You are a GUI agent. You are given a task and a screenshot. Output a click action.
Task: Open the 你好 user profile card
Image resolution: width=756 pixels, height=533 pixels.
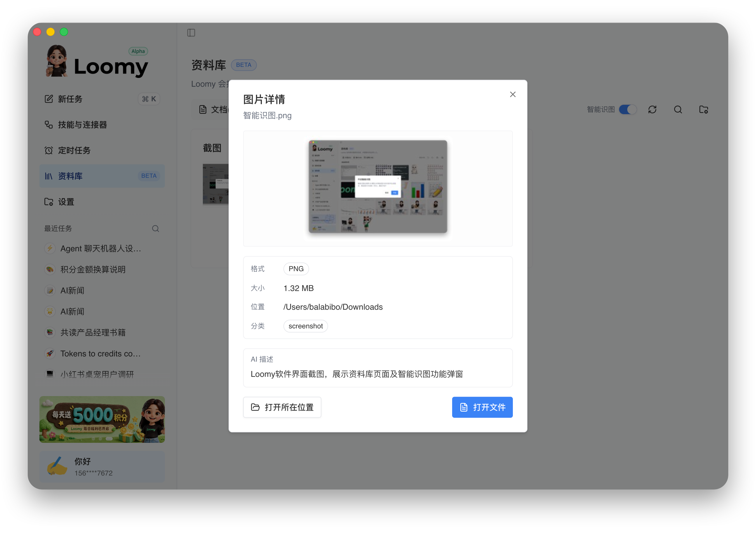(x=102, y=467)
